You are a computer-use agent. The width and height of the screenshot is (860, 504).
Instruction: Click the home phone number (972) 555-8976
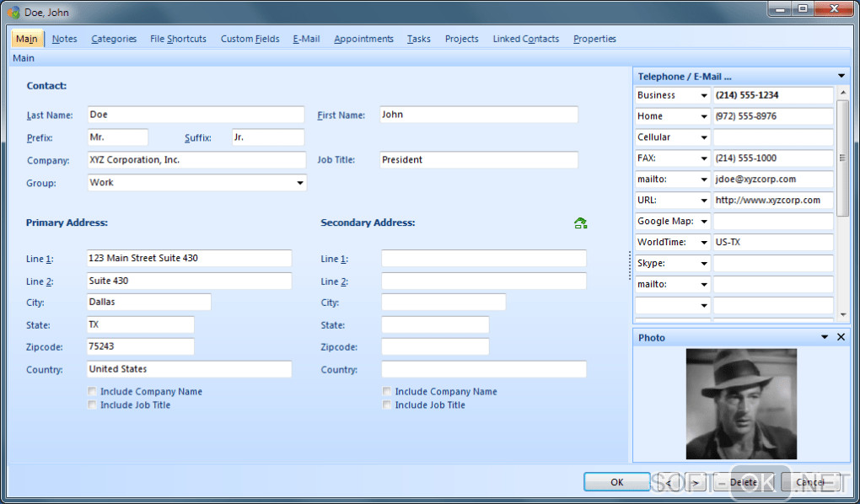[x=773, y=116]
